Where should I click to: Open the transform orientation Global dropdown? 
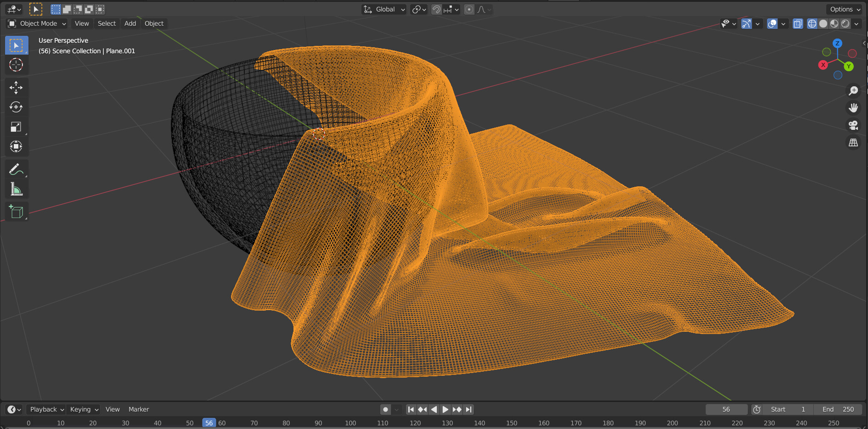(383, 9)
